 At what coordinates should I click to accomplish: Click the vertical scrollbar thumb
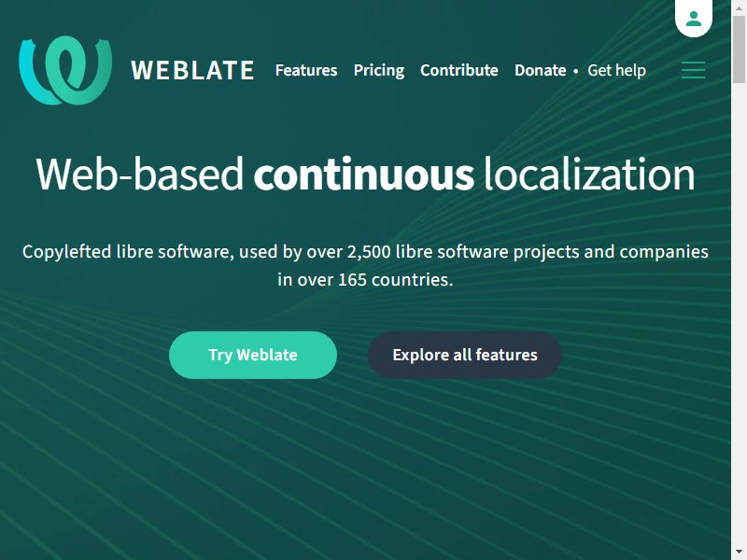coord(739,49)
